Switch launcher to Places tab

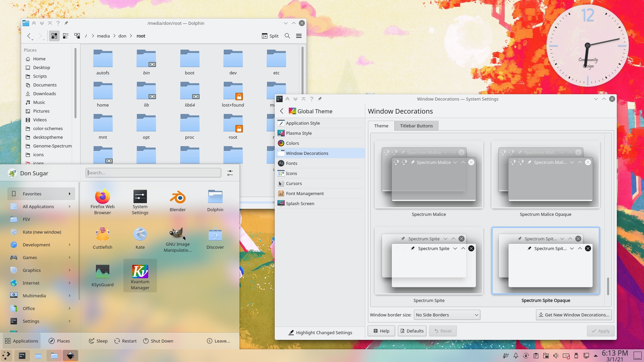[59, 341]
